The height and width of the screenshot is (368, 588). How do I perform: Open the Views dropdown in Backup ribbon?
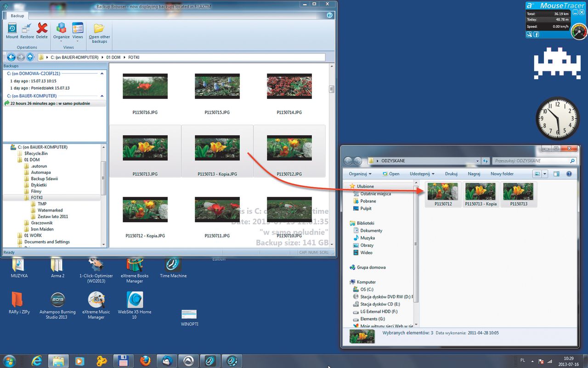tap(78, 32)
